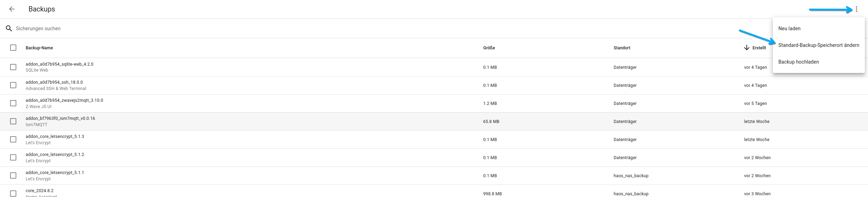The image size is (868, 197).
Task: Click the back arrow next to Backups
Action: [12, 9]
